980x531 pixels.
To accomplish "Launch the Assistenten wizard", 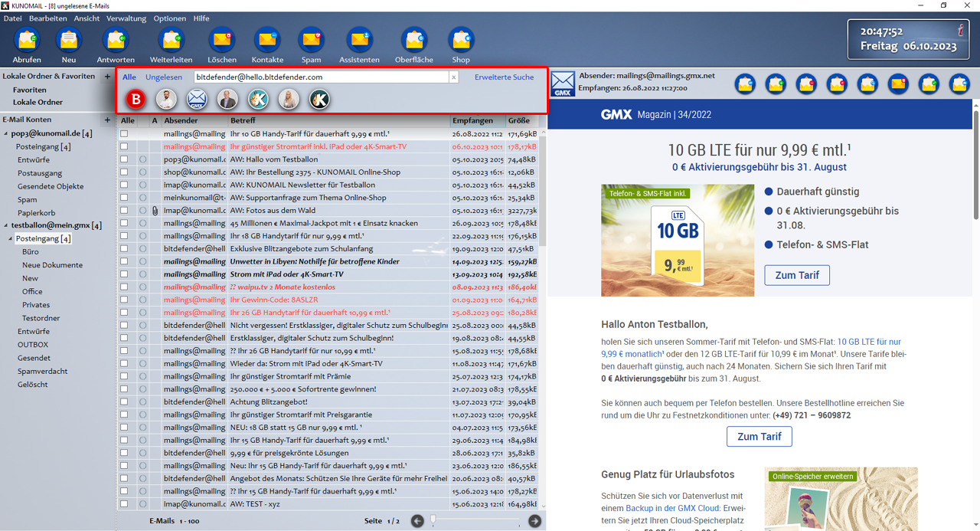I will click(x=359, y=40).
